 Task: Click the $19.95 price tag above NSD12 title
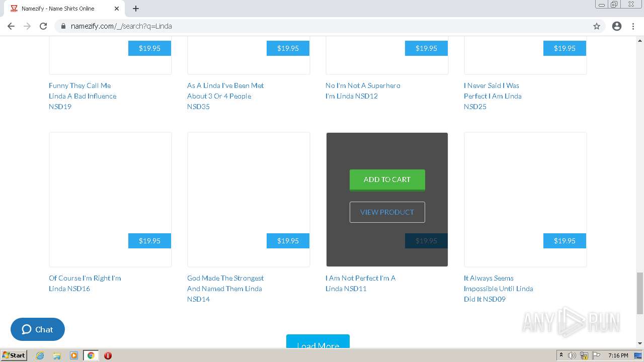pyautogui.click(x=426, y=48)
